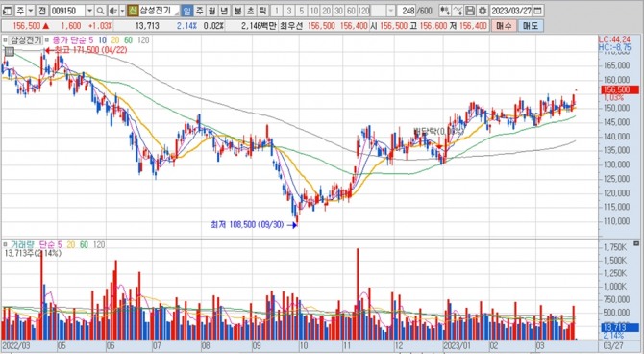
Task: Click the line chart overlay icon
Action: 458,11
